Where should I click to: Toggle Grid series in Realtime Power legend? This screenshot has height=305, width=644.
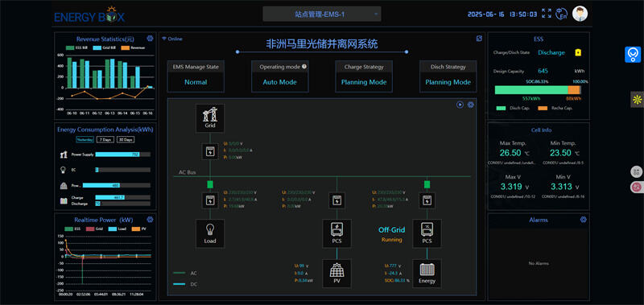(94, 229)
